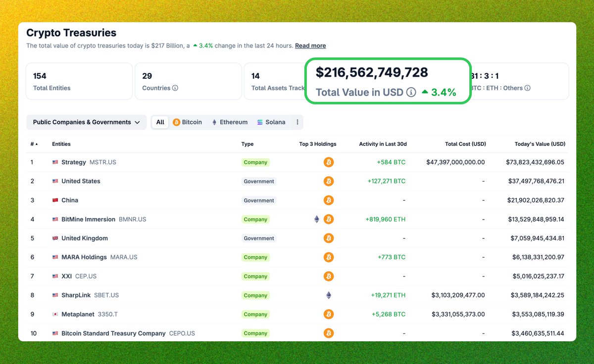Click the Bitcoin icon in United Kingdom row

(x=329, y=238)
